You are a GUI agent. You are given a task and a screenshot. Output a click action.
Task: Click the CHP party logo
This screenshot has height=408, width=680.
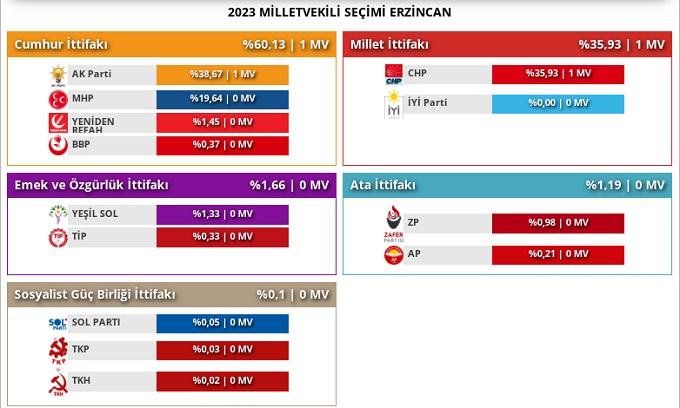pos(393,75)
